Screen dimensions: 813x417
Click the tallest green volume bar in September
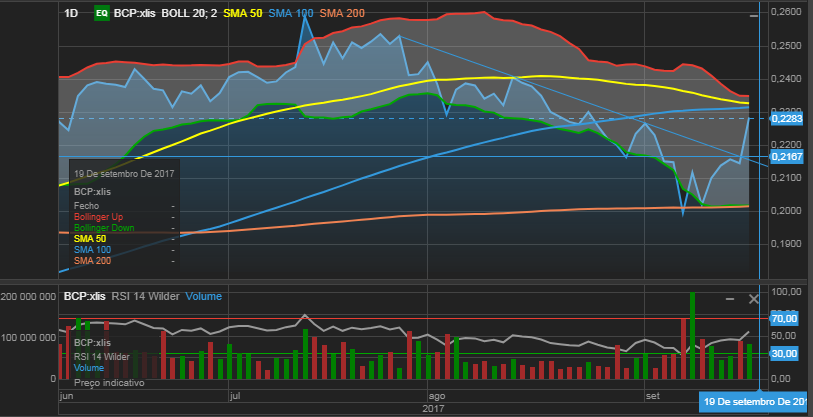[692, 336]
